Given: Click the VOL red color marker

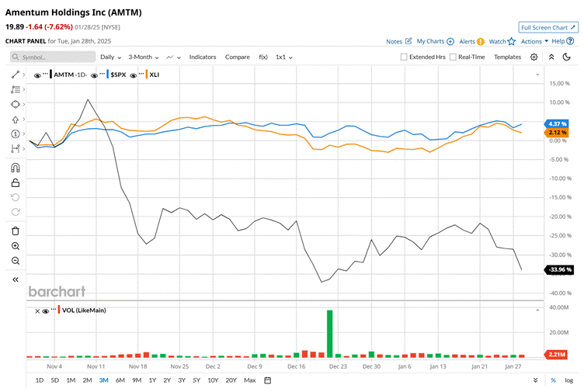Looking at the screenshot, I should 59,310.
